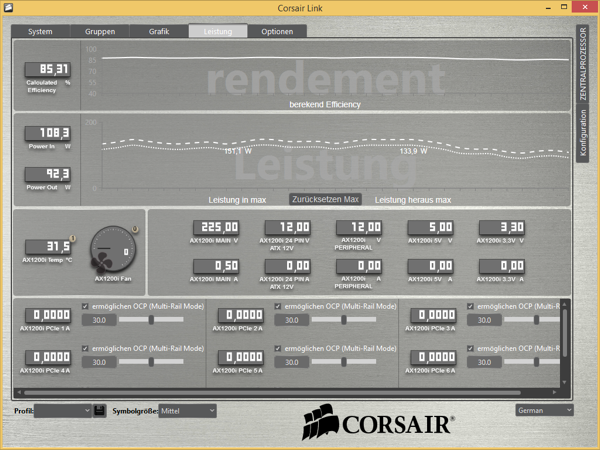Viewport: 600px width, 450px height.
Task: Click the 30.0 OCP value field for PCIe 1 A
Action: click(99, 320)
